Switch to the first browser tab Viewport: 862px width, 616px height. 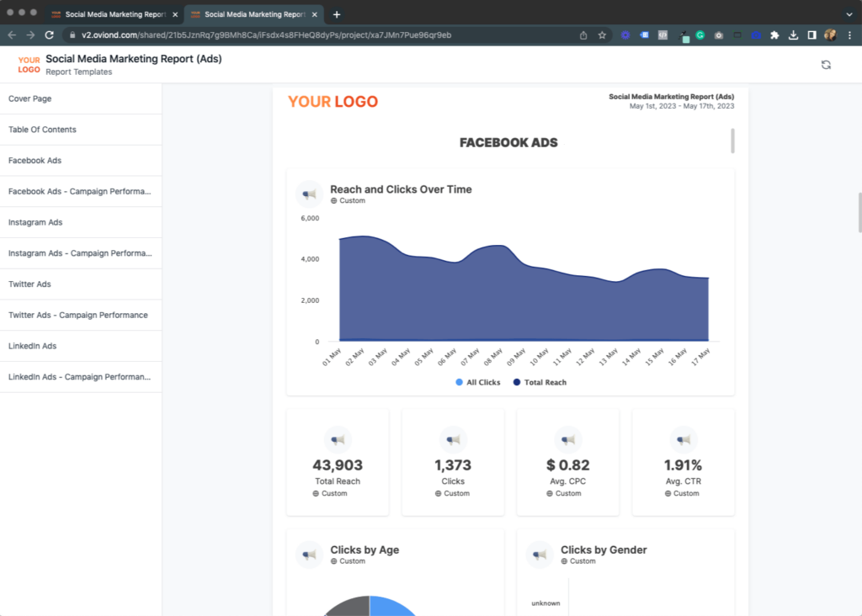click(x=114, y=15)
